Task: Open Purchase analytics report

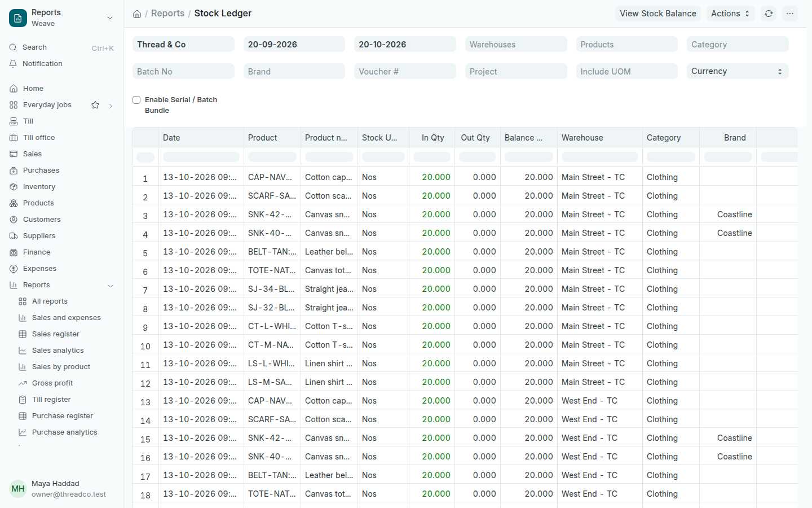Action: point(66,432)
